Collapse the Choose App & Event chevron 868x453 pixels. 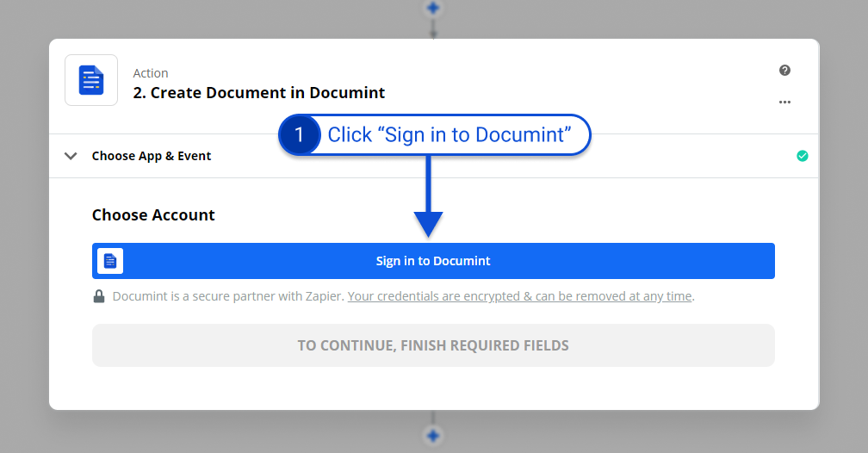(x=71, y=156)
